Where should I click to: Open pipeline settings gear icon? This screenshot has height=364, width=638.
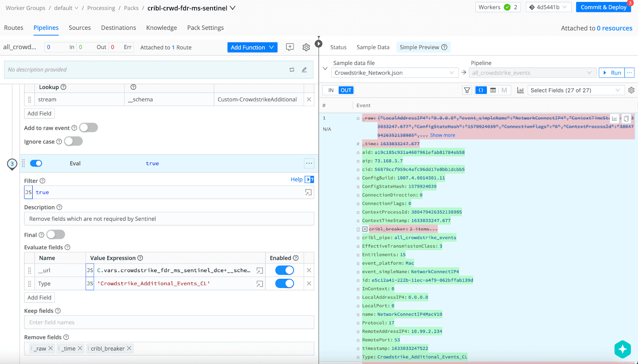306,47
